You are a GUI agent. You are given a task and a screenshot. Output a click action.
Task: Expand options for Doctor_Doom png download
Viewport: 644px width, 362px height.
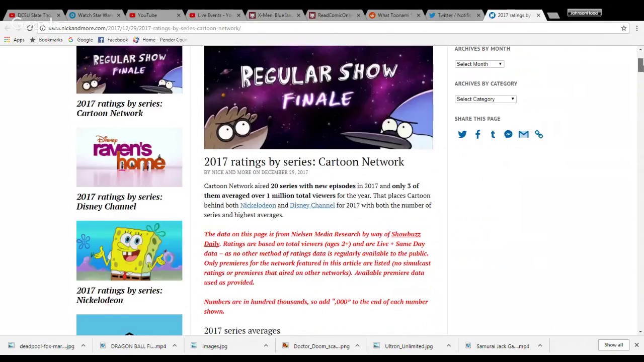click(x=357, y=346)
